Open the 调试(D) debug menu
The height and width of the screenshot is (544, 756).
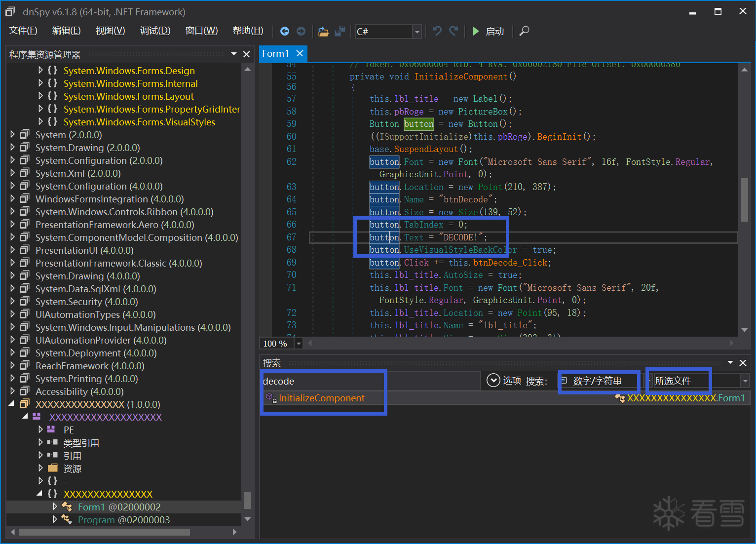(155, 31)
